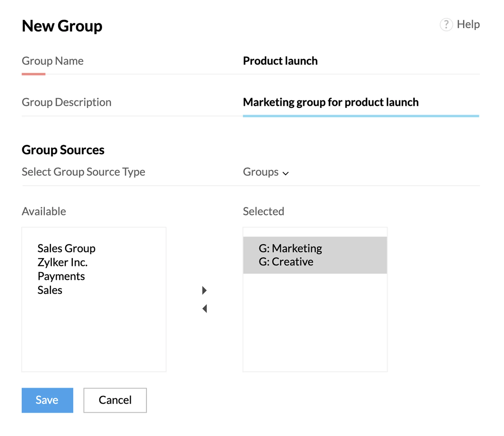Select Zylker Inc. from Available list
Viewport: 504px width, 436px height.
[63, 262]
